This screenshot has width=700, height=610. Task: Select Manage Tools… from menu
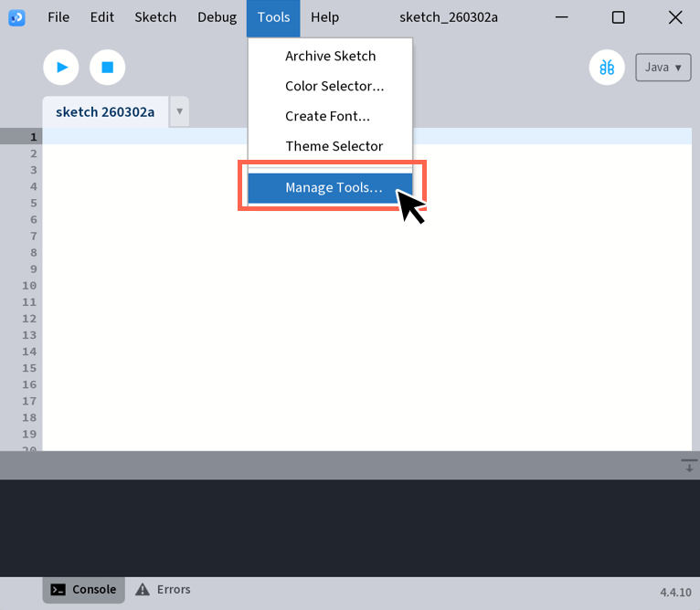click(333, 188)
